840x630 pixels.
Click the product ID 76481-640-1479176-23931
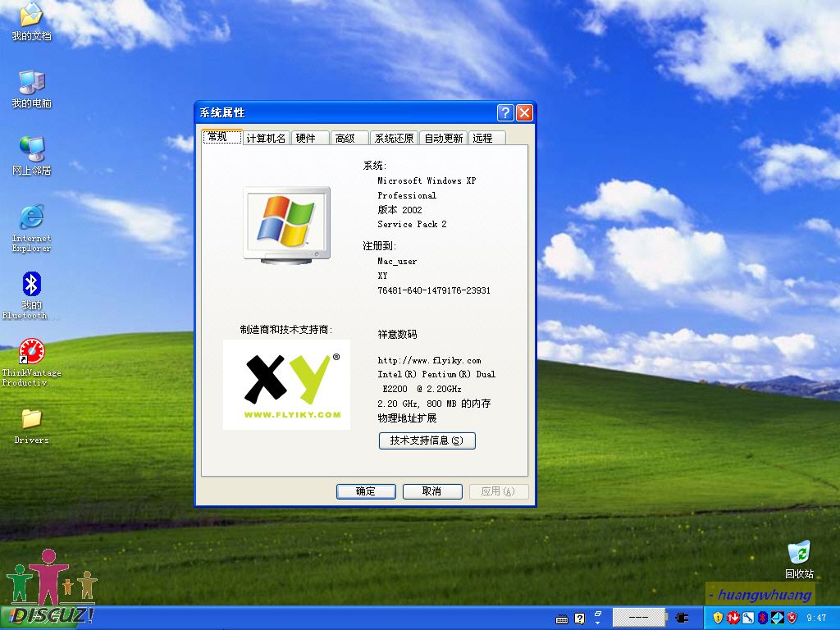(434, 290)
